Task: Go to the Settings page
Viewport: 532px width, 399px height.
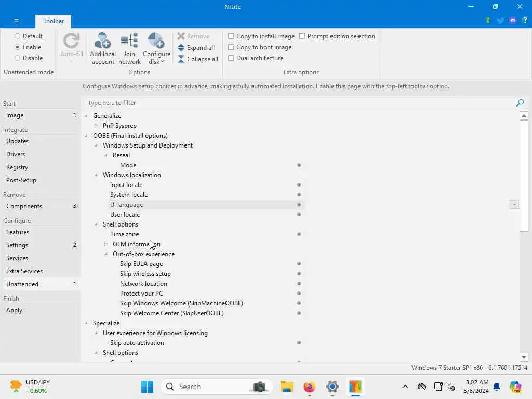Action: tap(41, 245)
